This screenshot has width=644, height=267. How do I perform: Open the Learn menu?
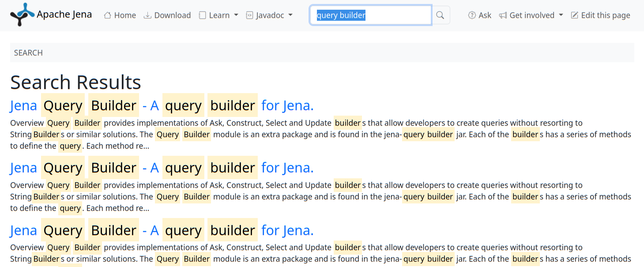218,15
